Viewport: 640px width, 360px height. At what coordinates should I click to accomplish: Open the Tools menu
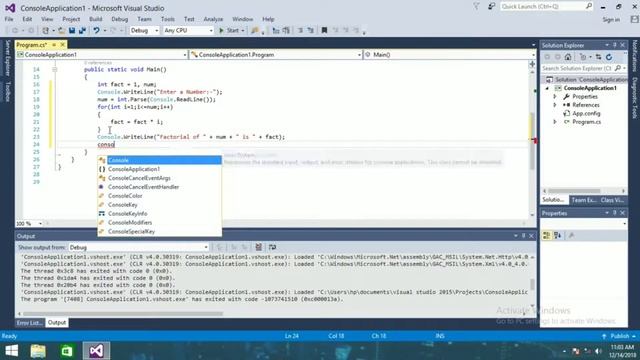click(x=168, y=19)
